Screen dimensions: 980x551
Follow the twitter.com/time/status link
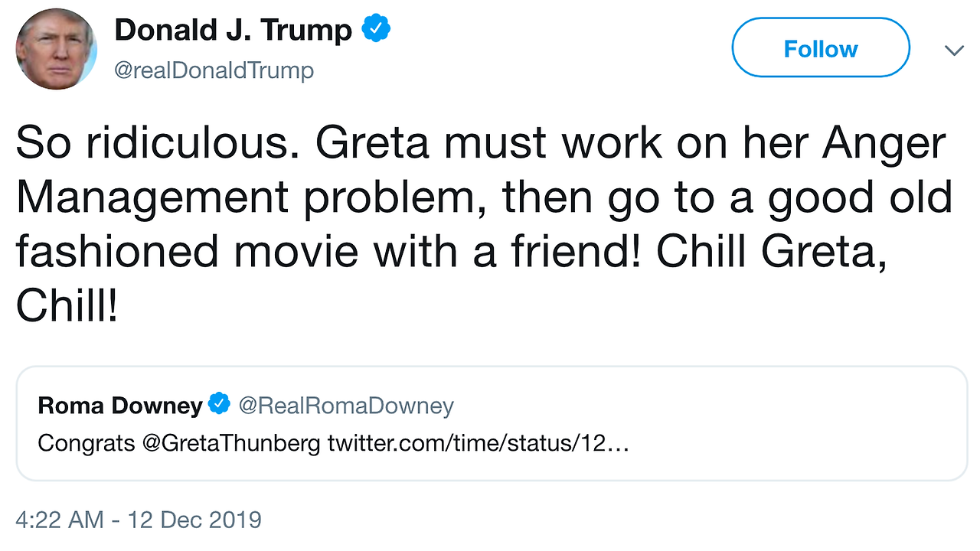tap(479, 444)
